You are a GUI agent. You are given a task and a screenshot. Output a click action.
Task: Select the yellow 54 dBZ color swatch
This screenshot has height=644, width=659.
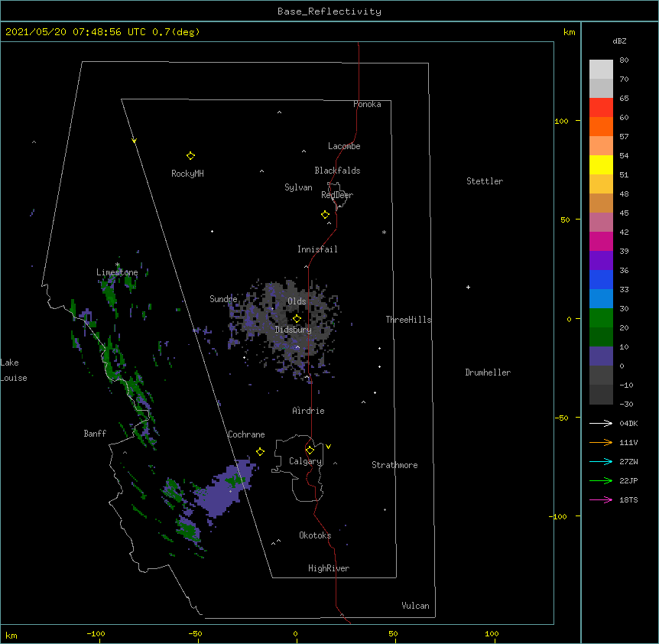(601, 164)
